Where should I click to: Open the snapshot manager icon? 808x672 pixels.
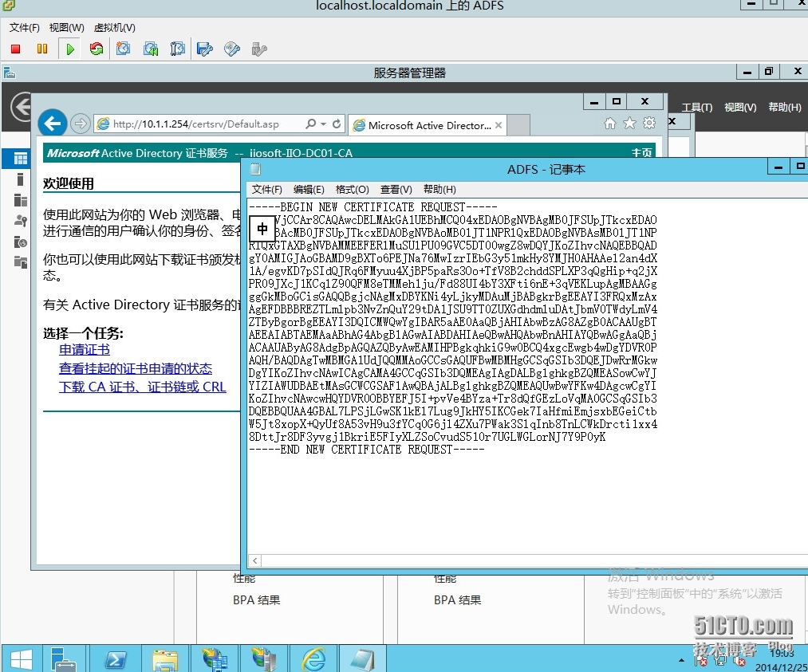[177, 49]
